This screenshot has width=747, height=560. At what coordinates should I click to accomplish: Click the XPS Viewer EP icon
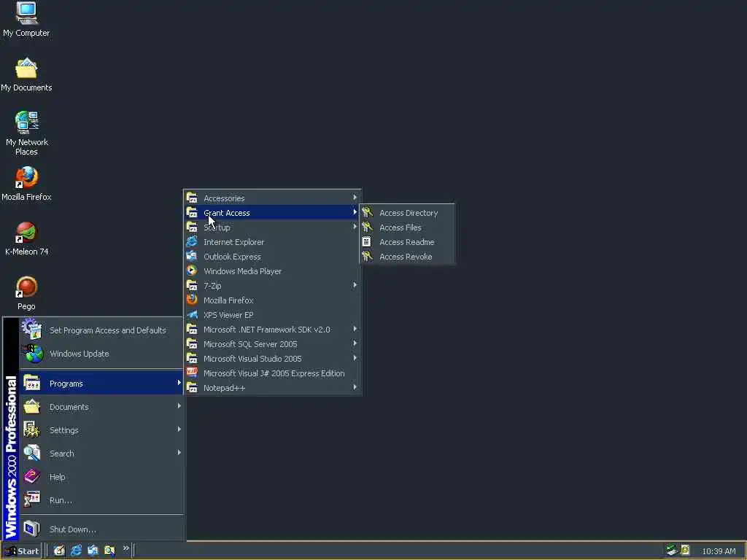click(x=192, y=315)
